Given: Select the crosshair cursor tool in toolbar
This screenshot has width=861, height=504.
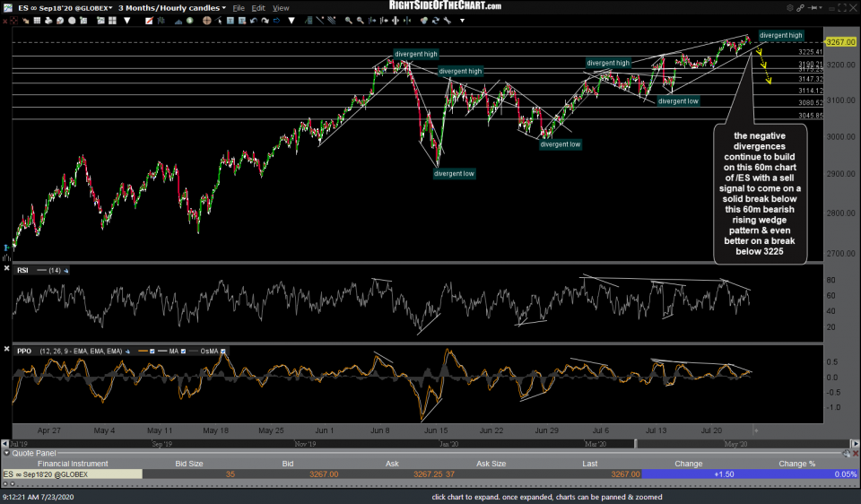Looking at the screenshot, I should point(13,21).
